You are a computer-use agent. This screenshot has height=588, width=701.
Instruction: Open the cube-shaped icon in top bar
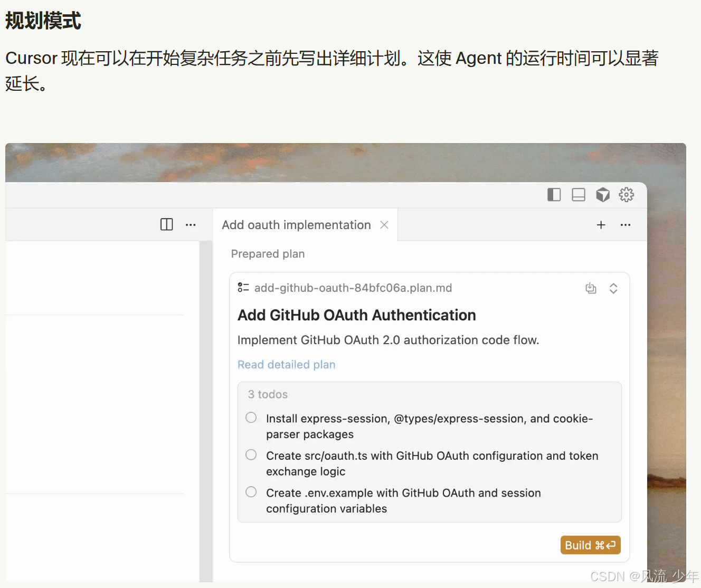(x=603, y=195)
